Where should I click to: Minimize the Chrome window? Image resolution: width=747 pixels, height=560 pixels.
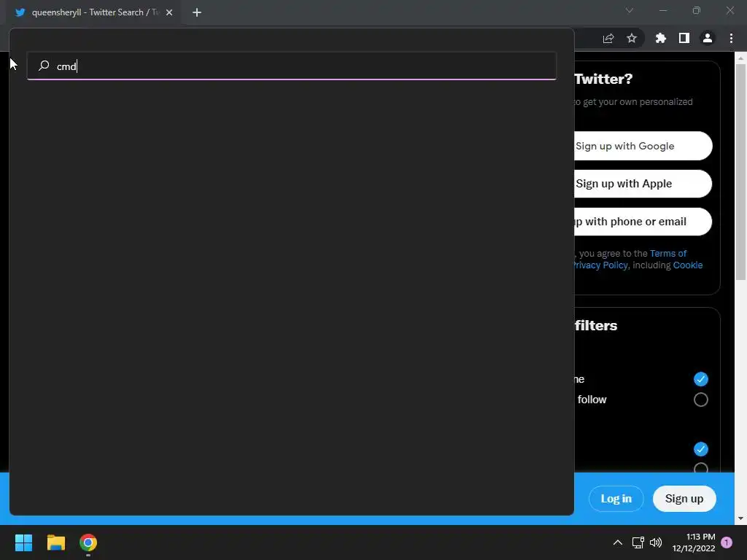(662, 10)
